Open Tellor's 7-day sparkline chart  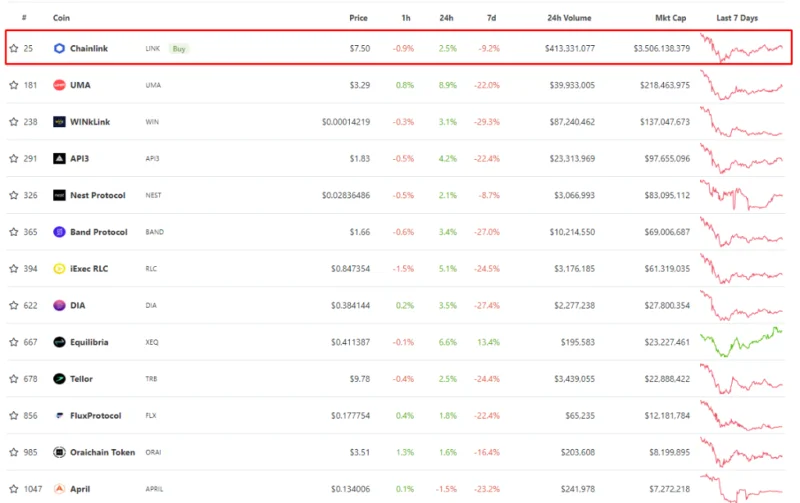point(741,379)
